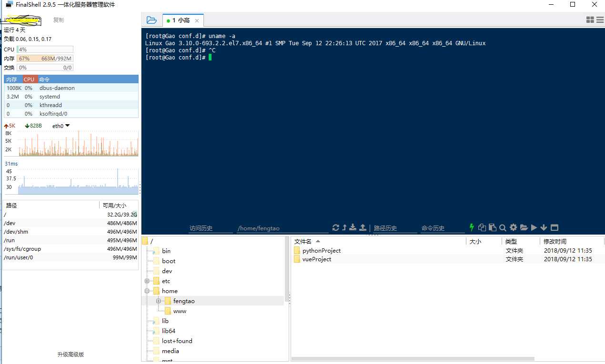Select the /dev/shm disk path row
Screen dimensions: 605x364
(x=71, y=232)
